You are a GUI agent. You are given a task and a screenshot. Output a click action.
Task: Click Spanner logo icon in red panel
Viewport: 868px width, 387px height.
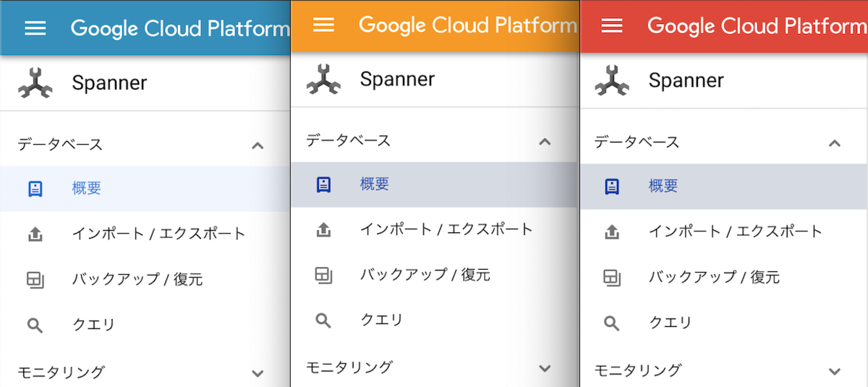612,80
